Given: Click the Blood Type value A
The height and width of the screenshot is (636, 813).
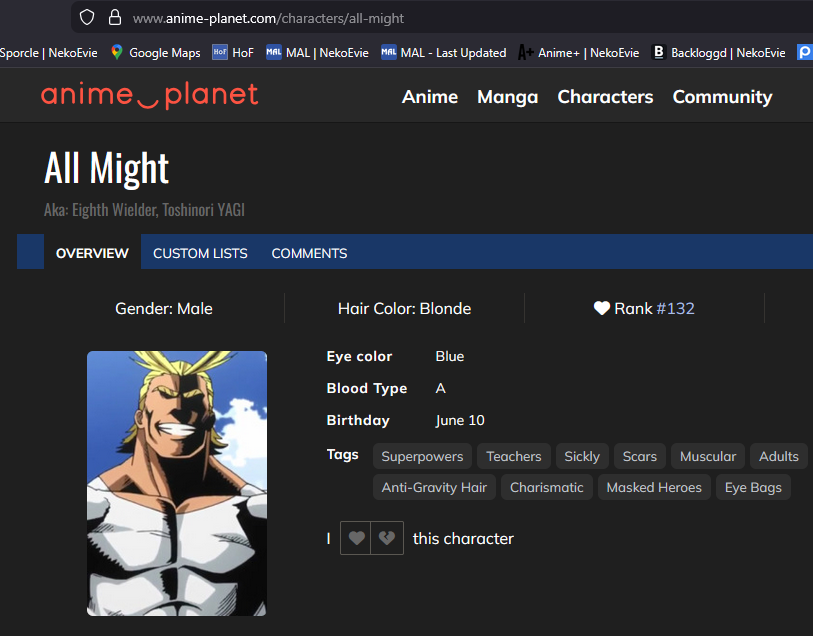Looking at the screenshot, I should click(x=440, y=388).
